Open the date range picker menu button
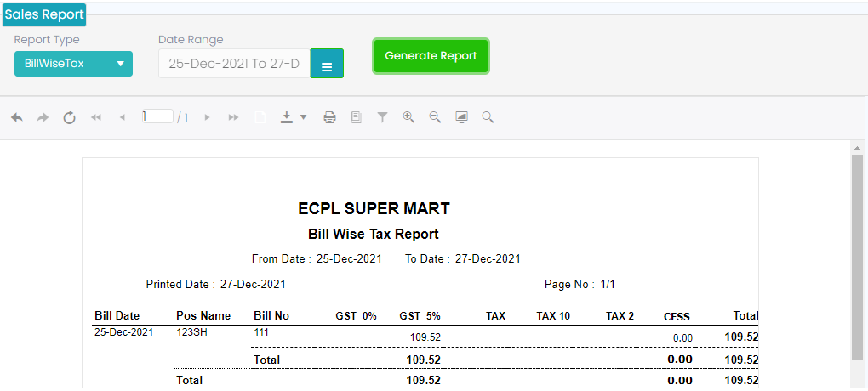This screenshot has height=391, width=868. [327, 64]
